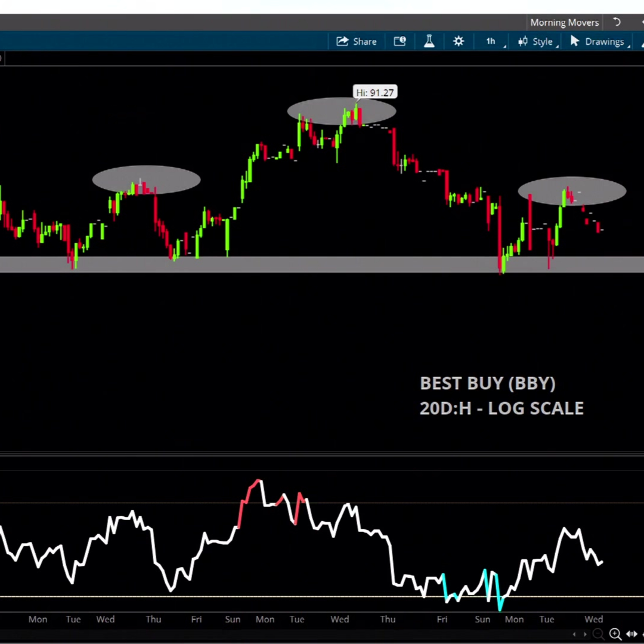Screen dimensions: 644x644
Task: Open chart settings gear icon
Action: point(458,41)
